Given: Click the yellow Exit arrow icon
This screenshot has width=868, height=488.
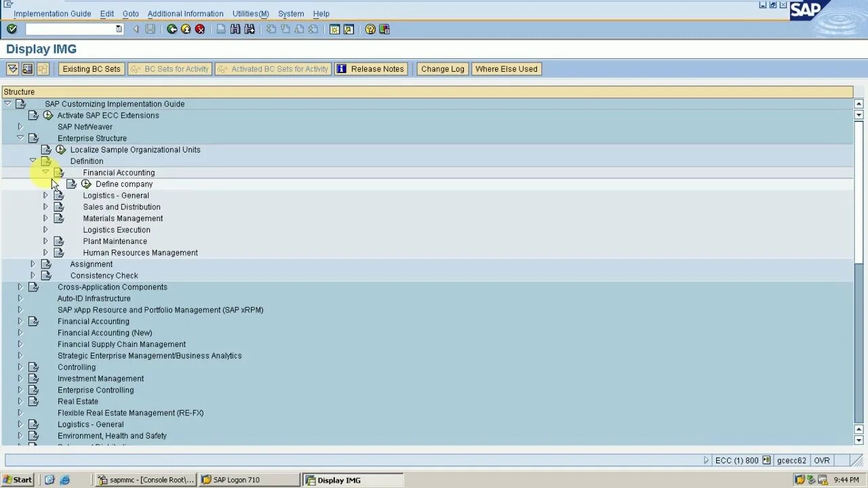Looking at the screenshot, I should coord(186,29).
